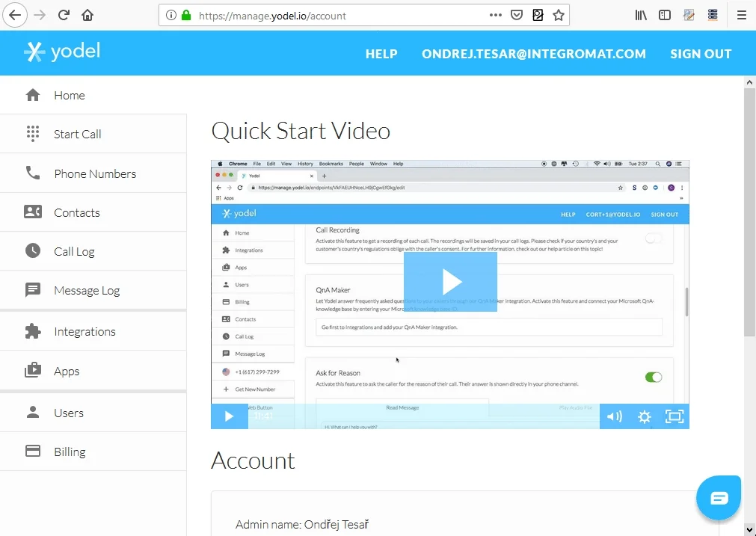
Task: Open the site information icon in address bar
Action: [171, 16]
